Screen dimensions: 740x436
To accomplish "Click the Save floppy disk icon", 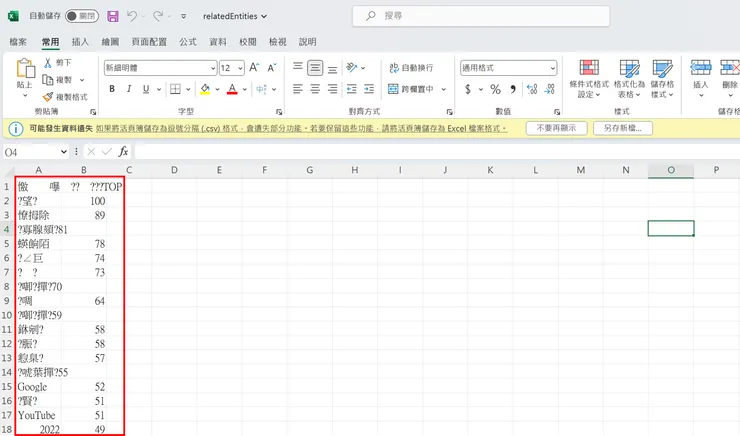I will 113,16.
